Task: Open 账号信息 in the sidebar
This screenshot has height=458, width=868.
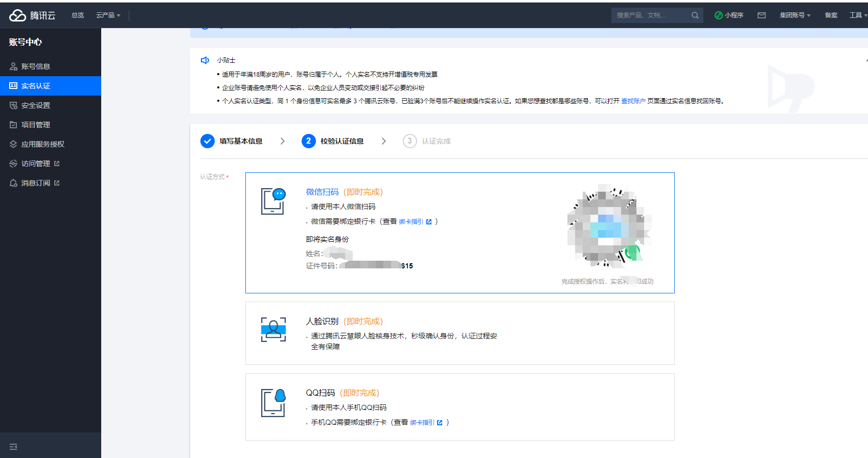Action: (x=51, y=66)
